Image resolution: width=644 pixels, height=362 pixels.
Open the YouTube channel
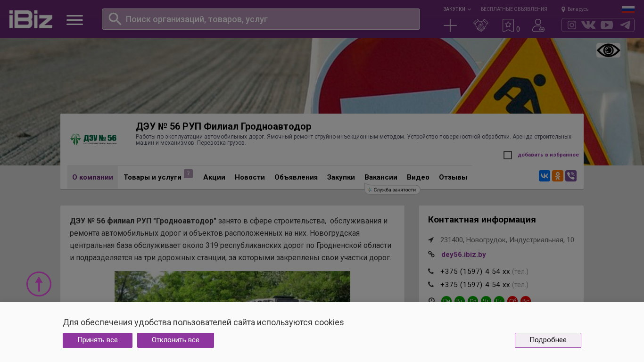(607, 25)
